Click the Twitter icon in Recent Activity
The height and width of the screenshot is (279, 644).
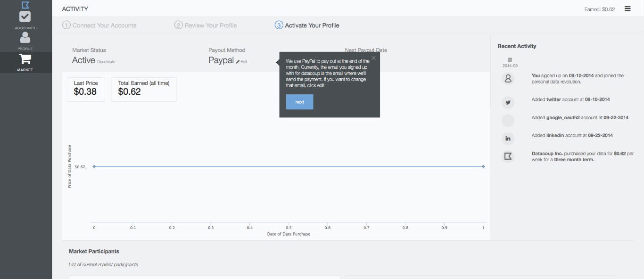(x=508, y=103)
